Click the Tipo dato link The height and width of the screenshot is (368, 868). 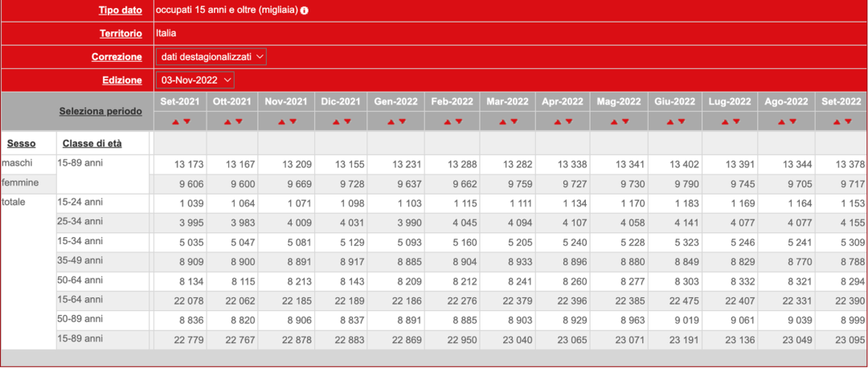click(x=120, y=10)
